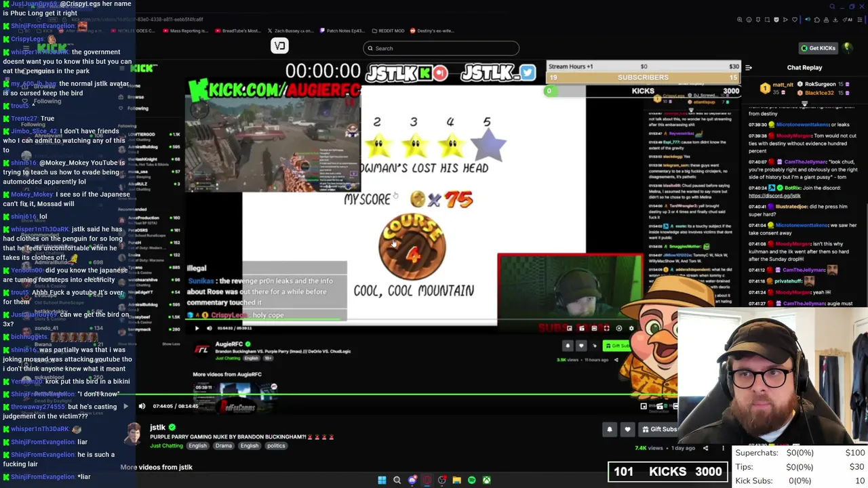Click the heart bookmark toolbar icon

(795, 20)
